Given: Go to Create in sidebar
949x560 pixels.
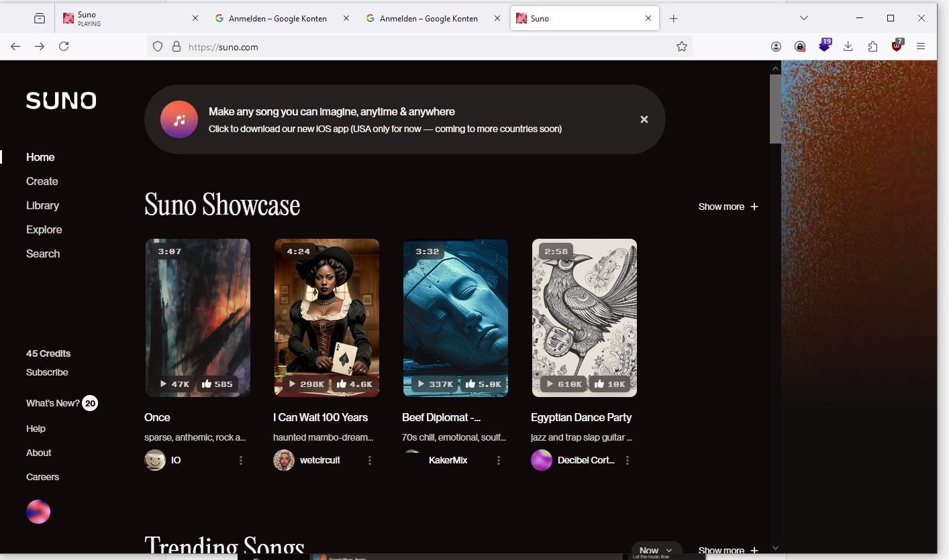Looking at the screenshot, I should click(42, 181).
